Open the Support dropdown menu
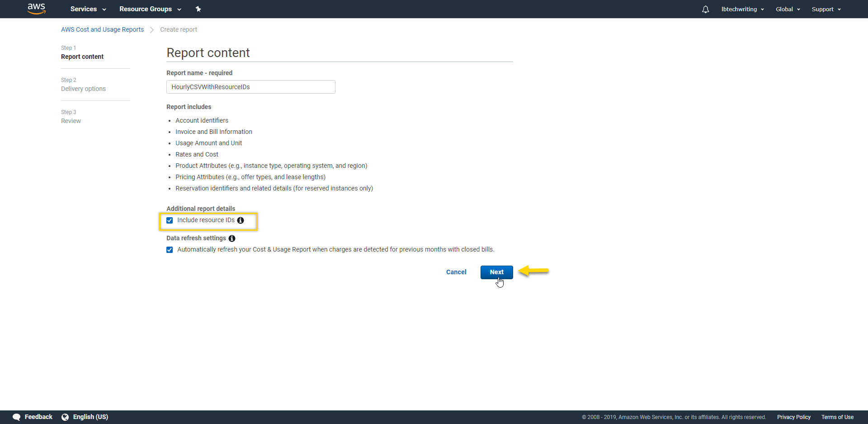Image resolution: width=868 pixels, height=424 pixels. [x=826, y=9]
